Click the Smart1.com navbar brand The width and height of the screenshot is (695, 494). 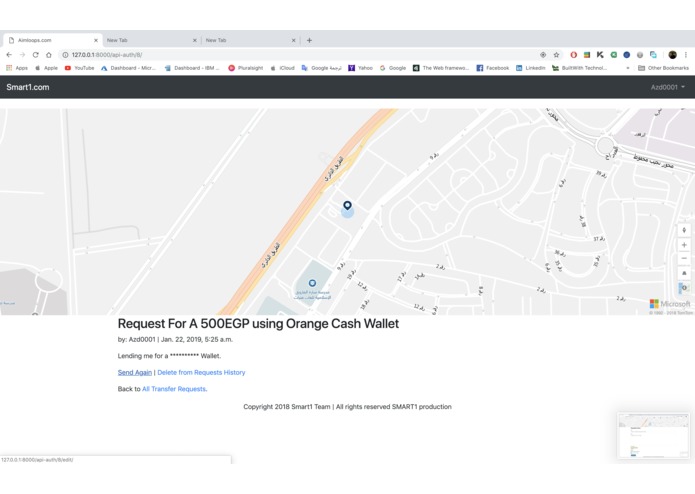[28, 87]
